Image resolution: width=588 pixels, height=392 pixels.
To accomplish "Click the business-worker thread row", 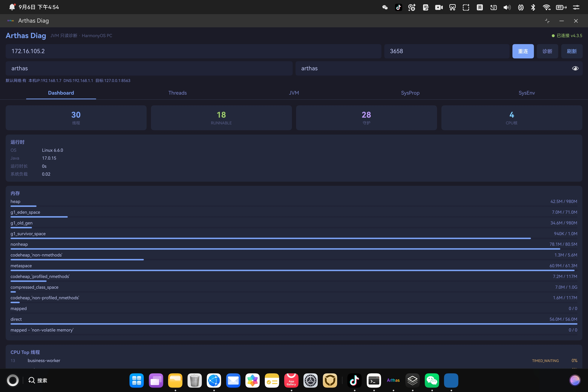I will click(x=294, y=361).
